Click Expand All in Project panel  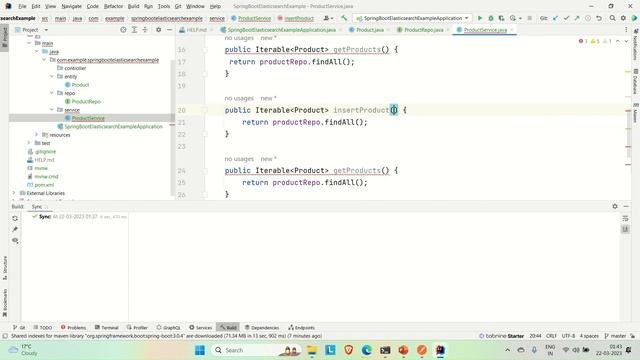point(134,30)
